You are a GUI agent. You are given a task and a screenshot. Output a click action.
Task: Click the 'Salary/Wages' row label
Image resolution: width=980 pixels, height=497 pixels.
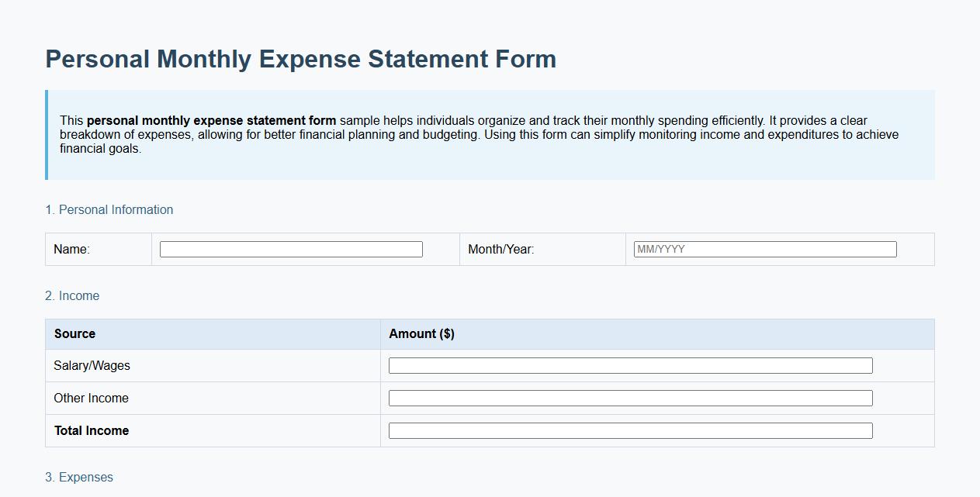pos(92,365)
